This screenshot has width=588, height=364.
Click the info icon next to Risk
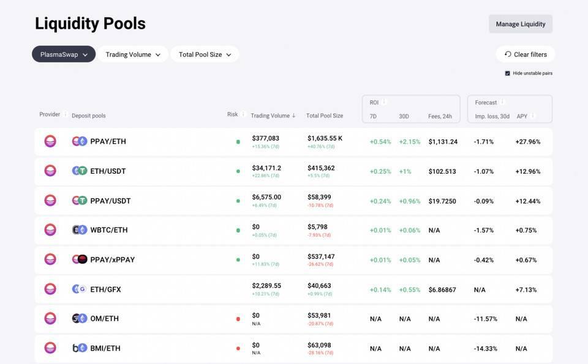pyautogui.click(x=243, y=114)
